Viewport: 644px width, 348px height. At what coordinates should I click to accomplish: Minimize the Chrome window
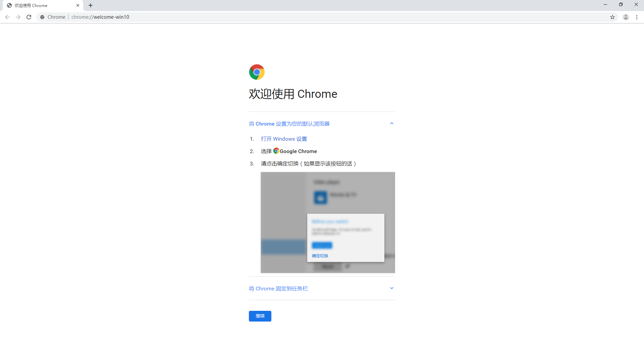605,5
